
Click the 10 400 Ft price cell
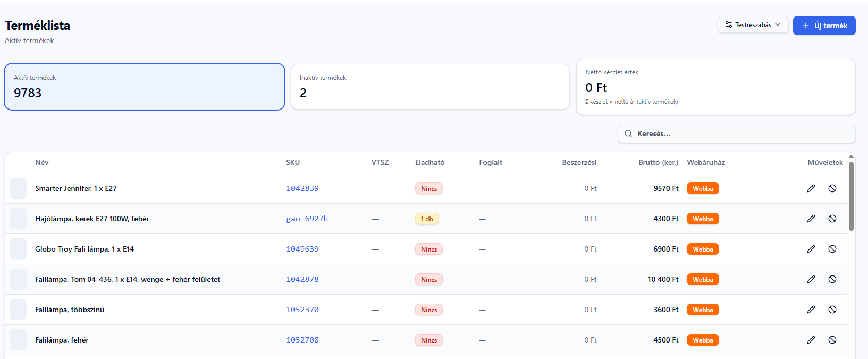[663, 279]
